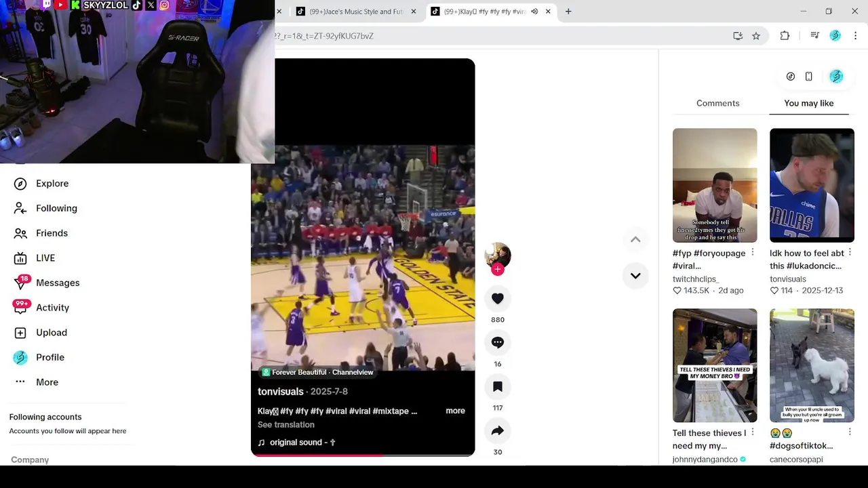This screenshot has height=488, width=868.
Task: Click the twitchhclips_ author name
Action: pyautogui.click(x=696, y=279)
